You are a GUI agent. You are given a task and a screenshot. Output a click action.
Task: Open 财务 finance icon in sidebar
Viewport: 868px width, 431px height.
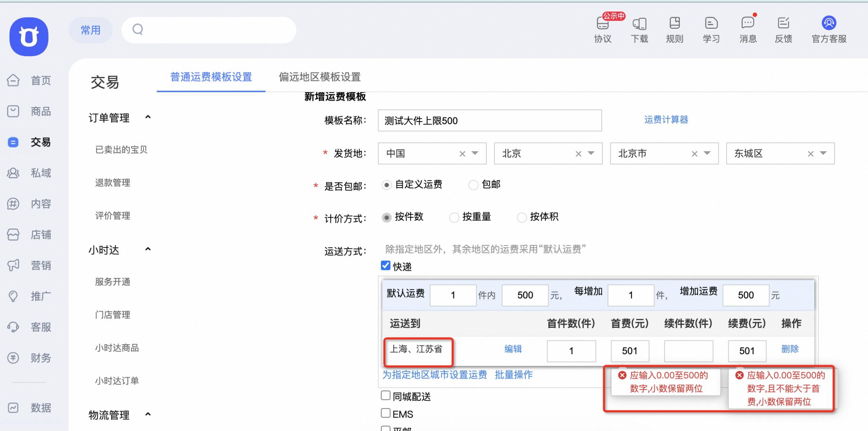tap(13, 358)
